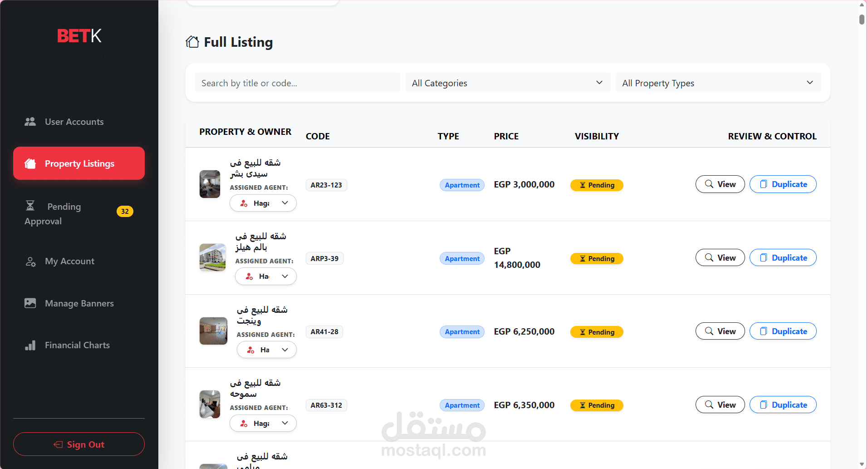Click the Manage Banners image icon
868x469 pixels.
tap(30, 303)
